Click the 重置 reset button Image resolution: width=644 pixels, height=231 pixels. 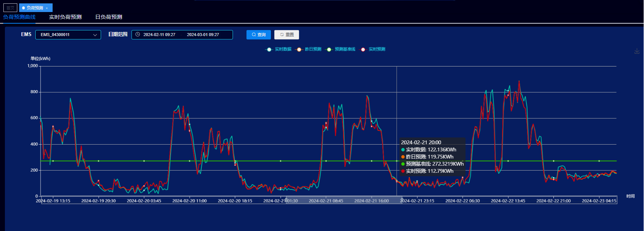[287, 35]
